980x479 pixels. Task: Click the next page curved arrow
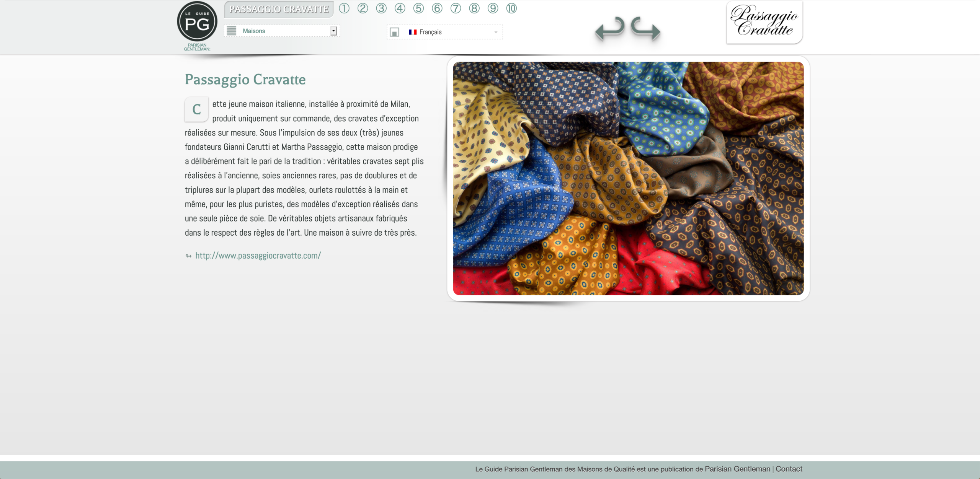[646, 29]
